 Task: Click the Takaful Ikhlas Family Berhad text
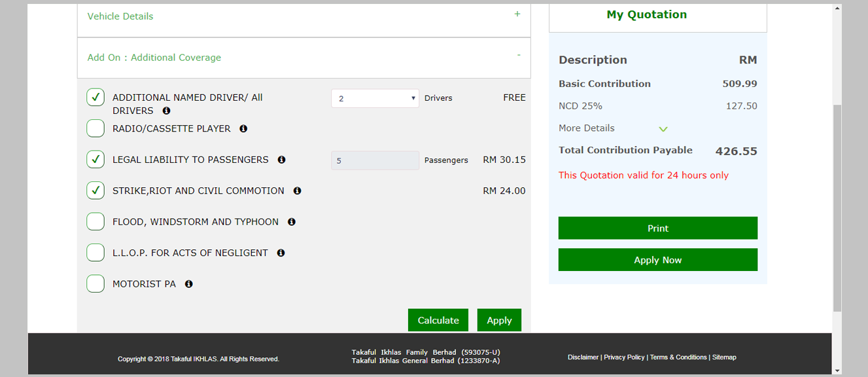tap(426, 352)
